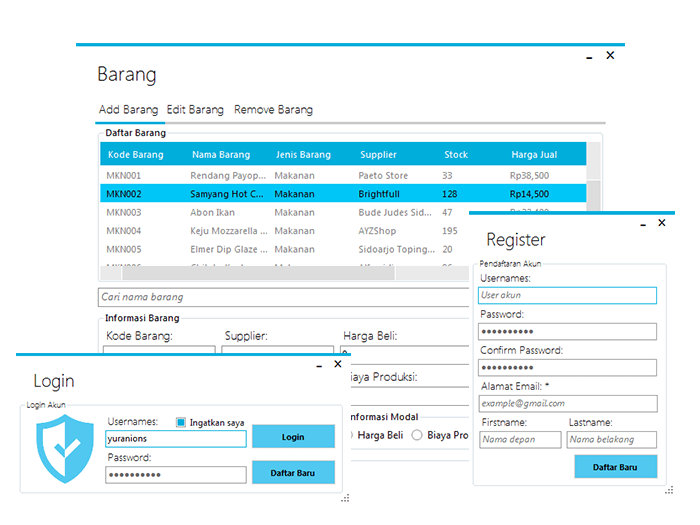
Task: Click Daftar Baru in the Login window
Action: click(293, 473)
